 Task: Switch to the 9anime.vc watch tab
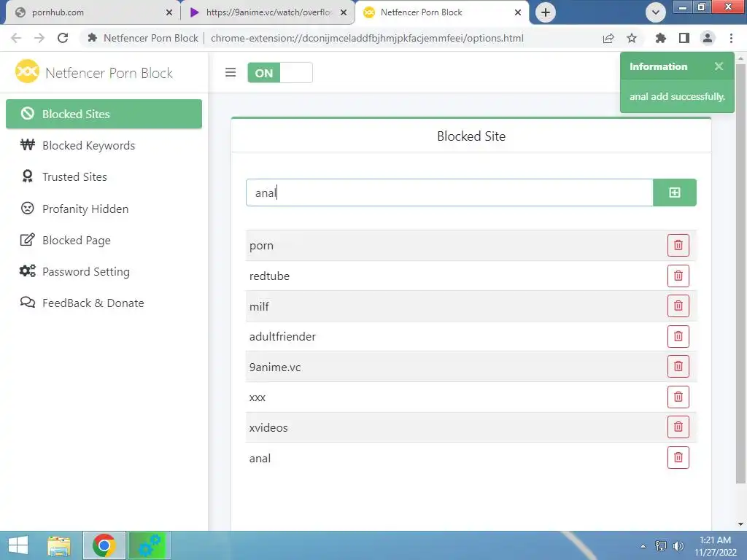(267, 12)
